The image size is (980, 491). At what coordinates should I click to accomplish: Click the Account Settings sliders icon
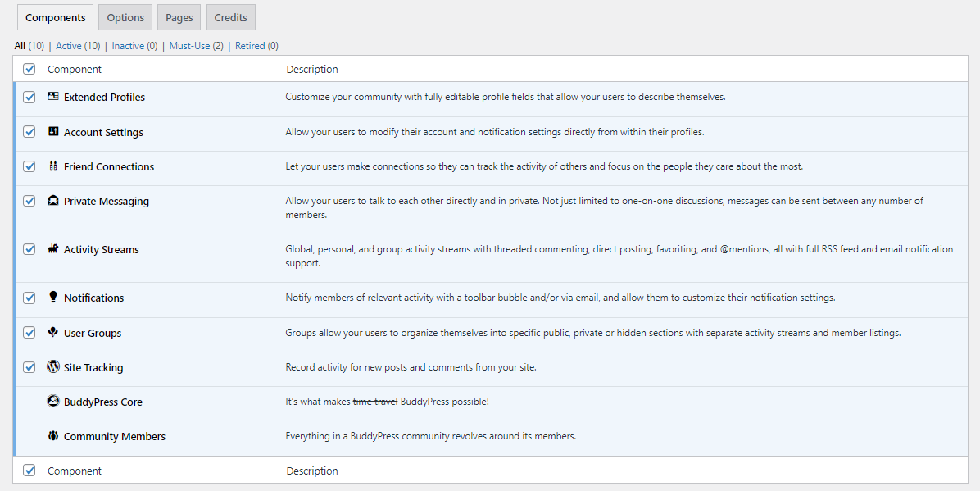[x=53, y=131]
